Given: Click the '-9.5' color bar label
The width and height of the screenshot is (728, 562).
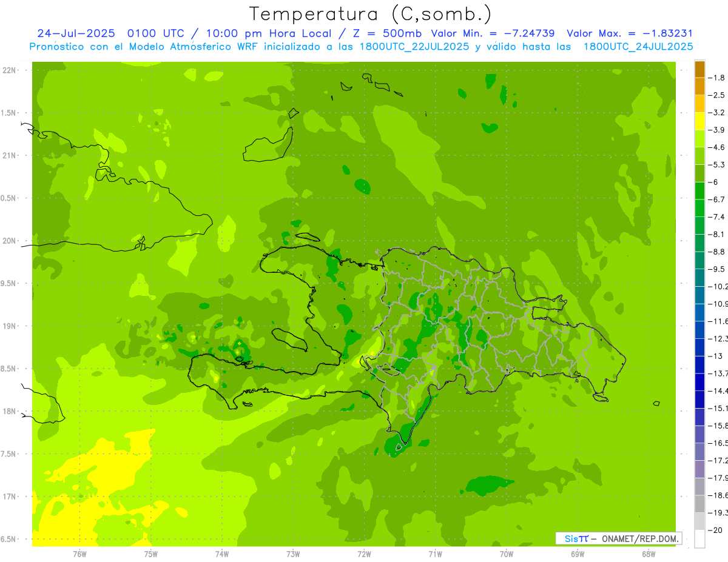Looking at the screenshot, I should pyautogui.click(x=717, y=269).
